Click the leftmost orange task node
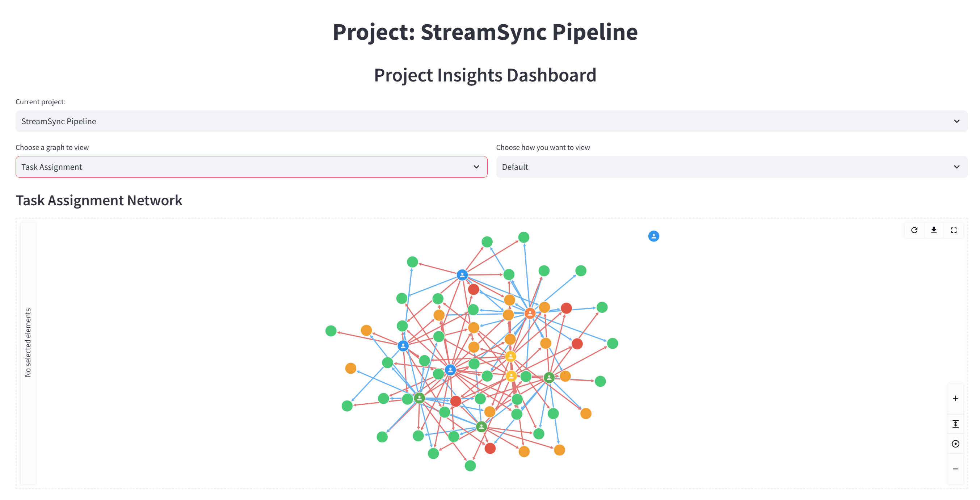Viewport: 980px width, 500px height. coord(350,368)
